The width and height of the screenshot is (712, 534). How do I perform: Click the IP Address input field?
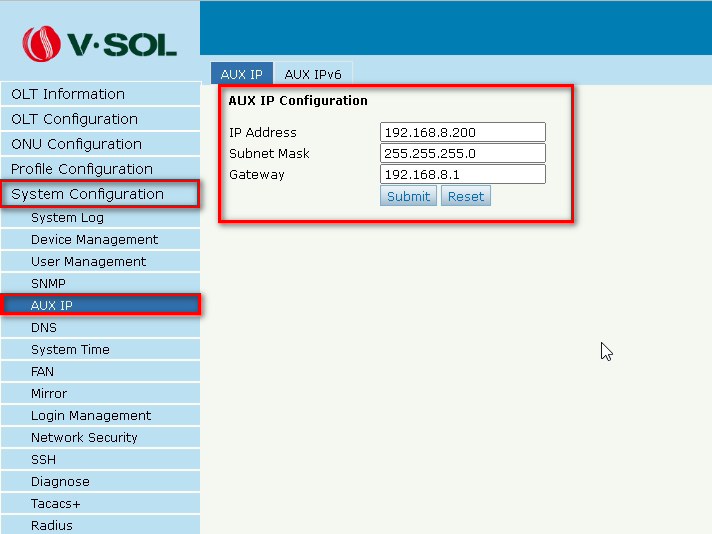[462, 132]
